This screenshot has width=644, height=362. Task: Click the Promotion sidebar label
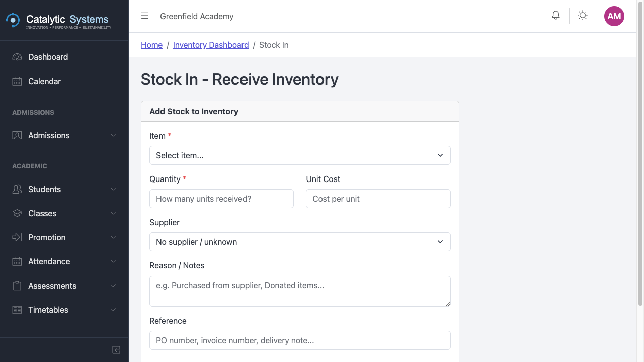click(x=47, y=237)
